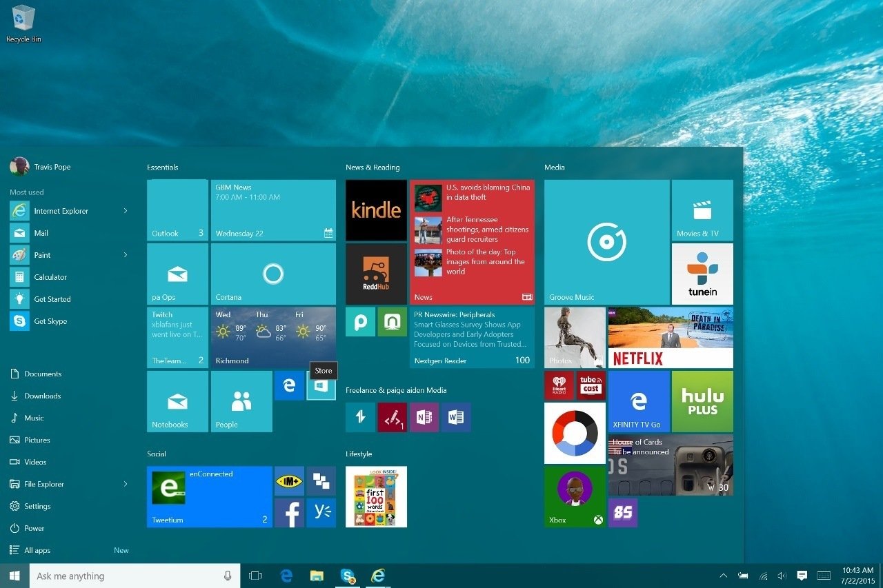883x588 pixels.
Task: Open the News live tile
Action: 472,242
